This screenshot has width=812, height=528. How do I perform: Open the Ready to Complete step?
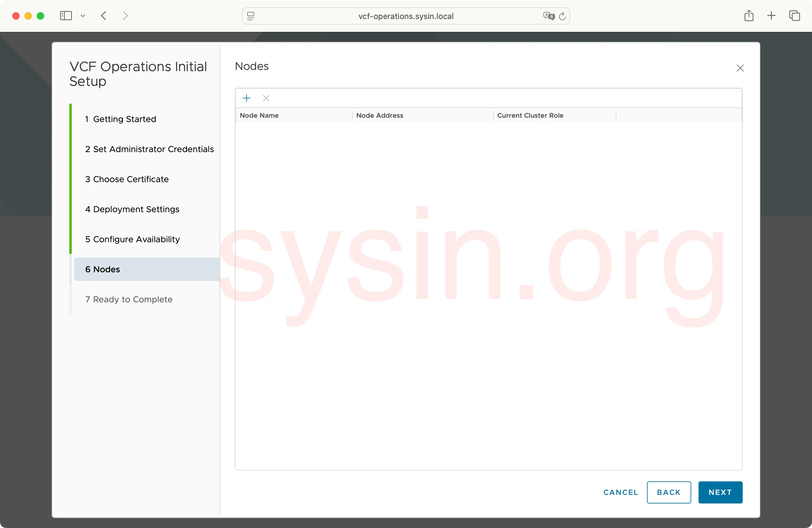point(128,300)
